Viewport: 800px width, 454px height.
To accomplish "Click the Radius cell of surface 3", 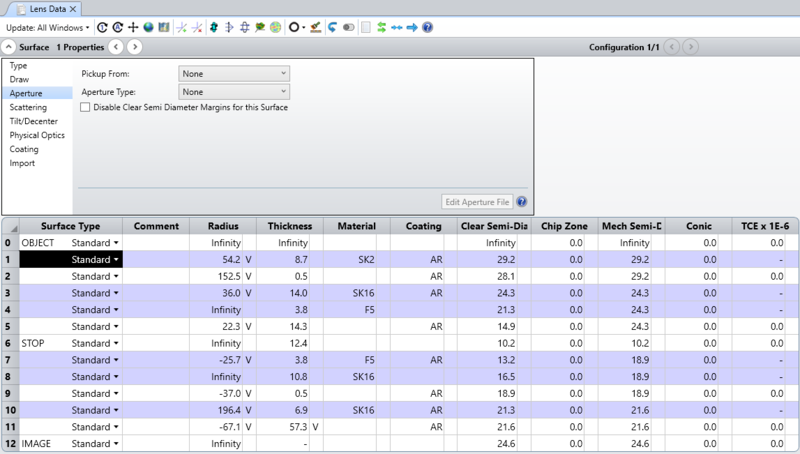I will pos(224,293).
